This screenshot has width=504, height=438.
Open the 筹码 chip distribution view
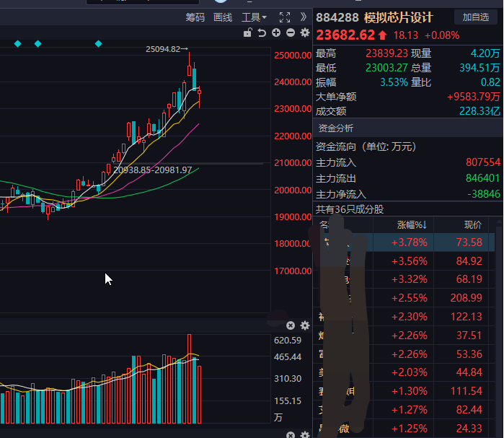pos(195,17)
